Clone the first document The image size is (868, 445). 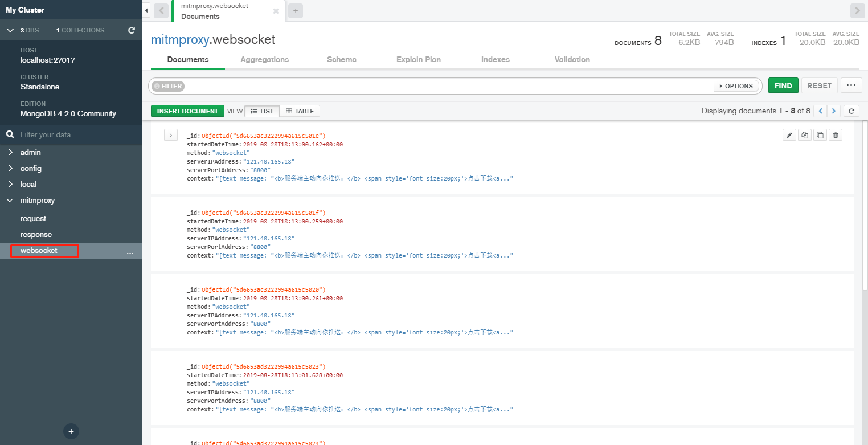pyautogui.click(x=820, y=135)
